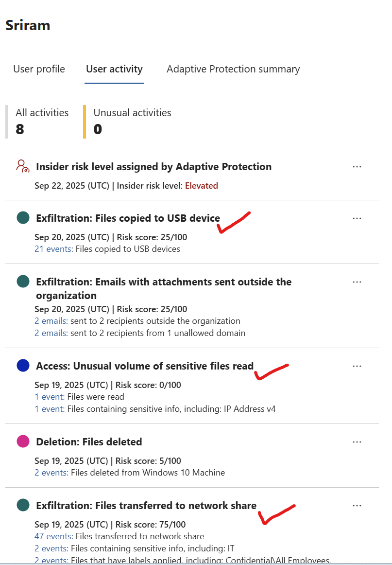
Task: Open the Adaptive Protection summary tab
Action: click(233, 69)
